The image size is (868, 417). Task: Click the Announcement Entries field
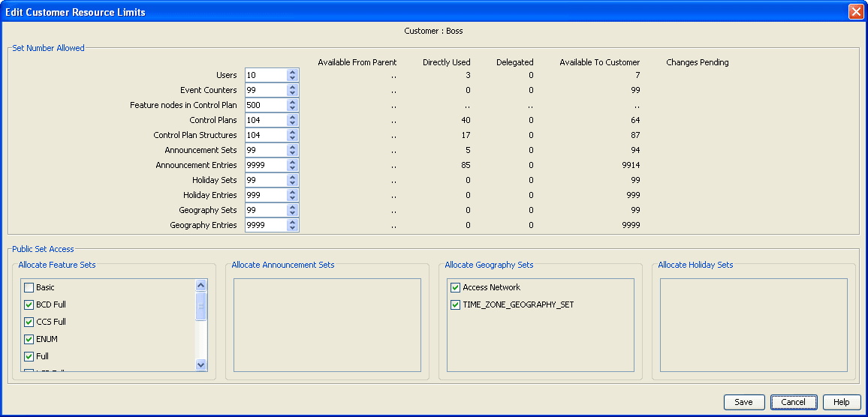[x=267, y=165]
